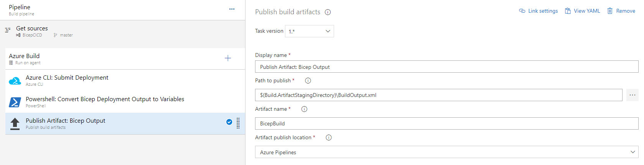Show info for Artifact name
This screenshot has height=165, width=644.
(x=305, y=109)
